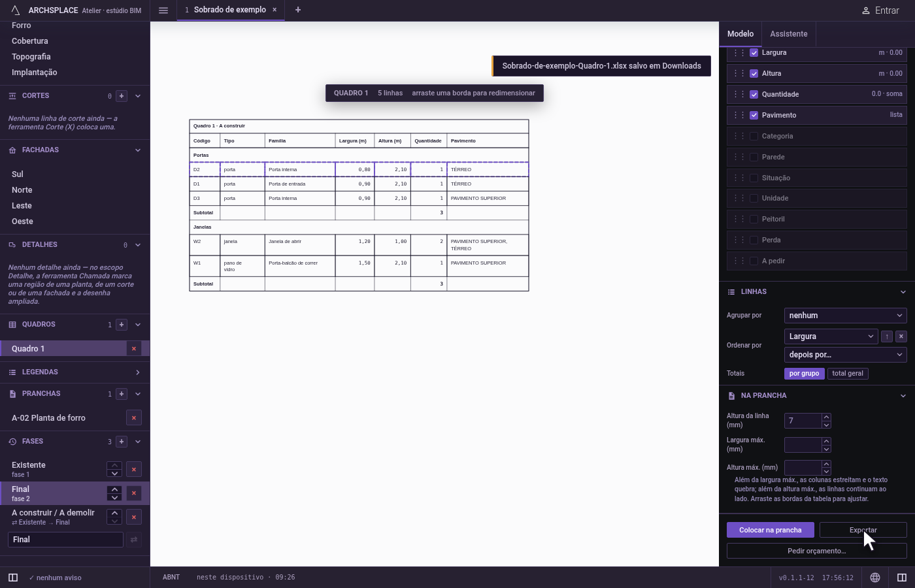Remove the A-02 Planta de forro sheet
Screen dimensions: 915x588
[x=134, y=418]
